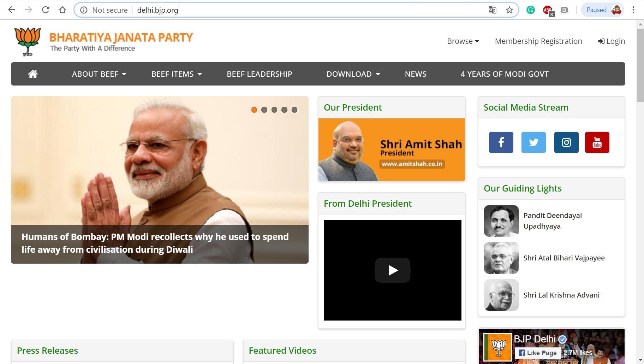Open the Paused profile button
This screenshot has width=644, height=364.
coord(602,10)
